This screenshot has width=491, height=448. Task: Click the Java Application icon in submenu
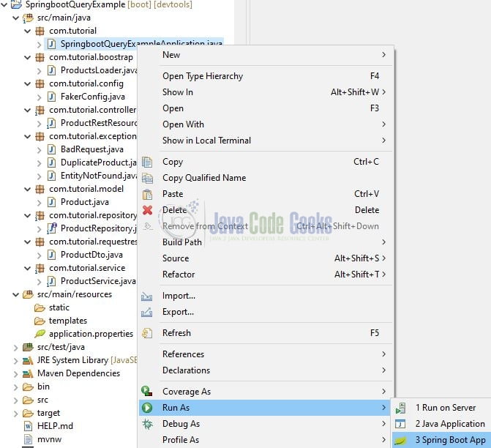[x=400, y=424]
